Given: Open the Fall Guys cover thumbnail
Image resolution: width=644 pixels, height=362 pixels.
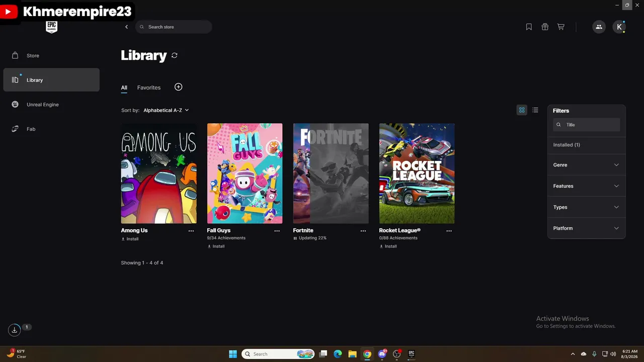Looking at the screenshot, I should pos(245,173).
